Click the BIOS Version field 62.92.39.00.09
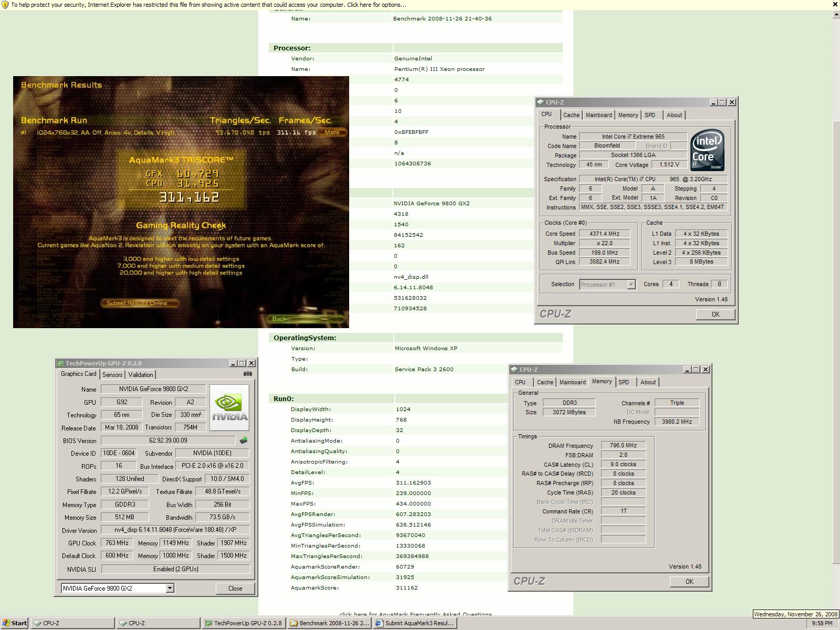Viewport: 840px width, 630px height. (x=168, y=440)
